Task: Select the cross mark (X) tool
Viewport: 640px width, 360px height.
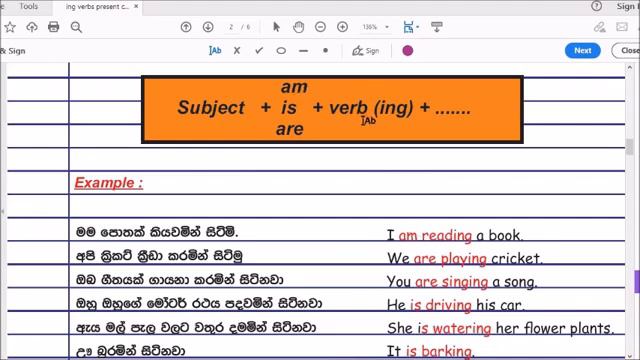Action: point(237,51)
